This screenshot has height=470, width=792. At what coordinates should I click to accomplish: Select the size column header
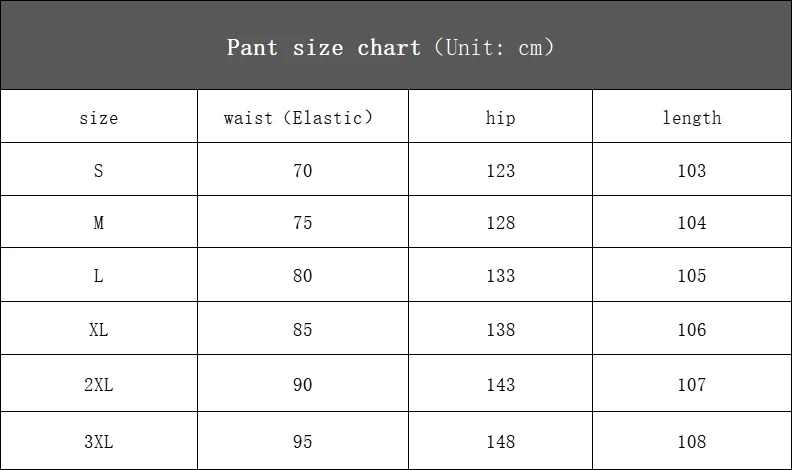click(98, 118)
